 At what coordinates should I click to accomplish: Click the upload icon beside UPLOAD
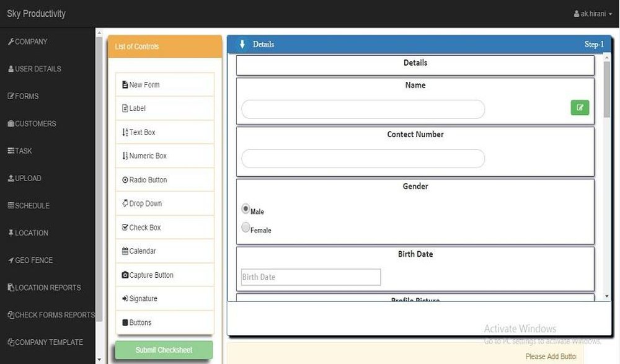click(x=11, y=178)
